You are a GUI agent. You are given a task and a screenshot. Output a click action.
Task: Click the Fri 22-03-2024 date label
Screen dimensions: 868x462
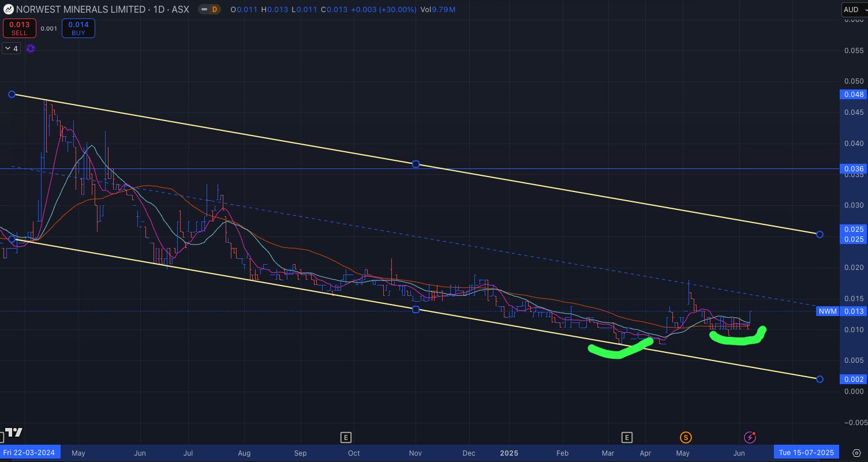pos(29,452)
